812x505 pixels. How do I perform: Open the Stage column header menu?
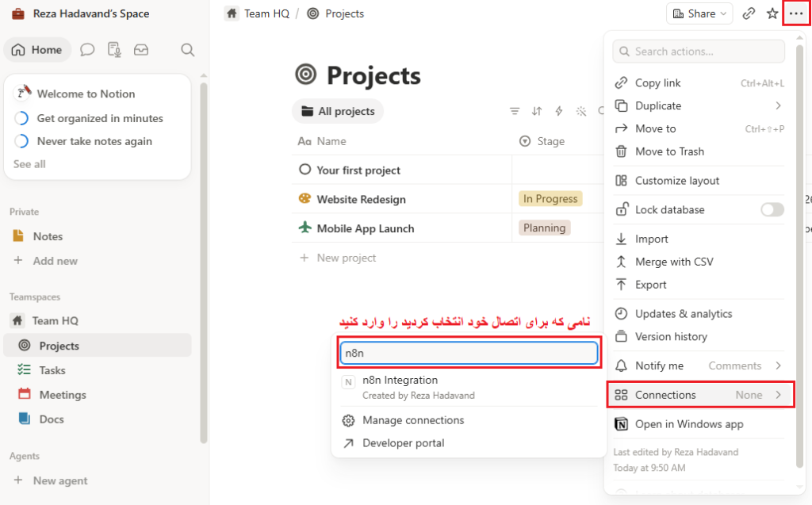pyautogui.click(x=542, y=141)
